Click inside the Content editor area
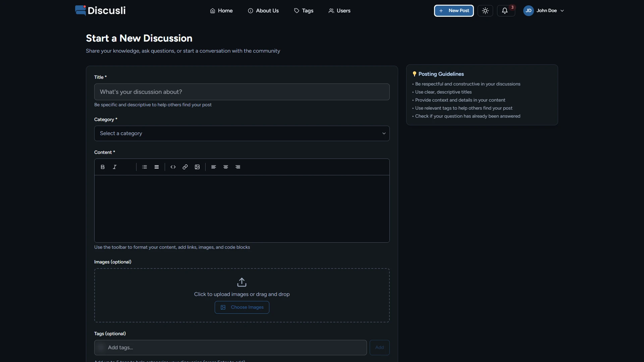Viewport: 644px width, 362px height. 242,209
